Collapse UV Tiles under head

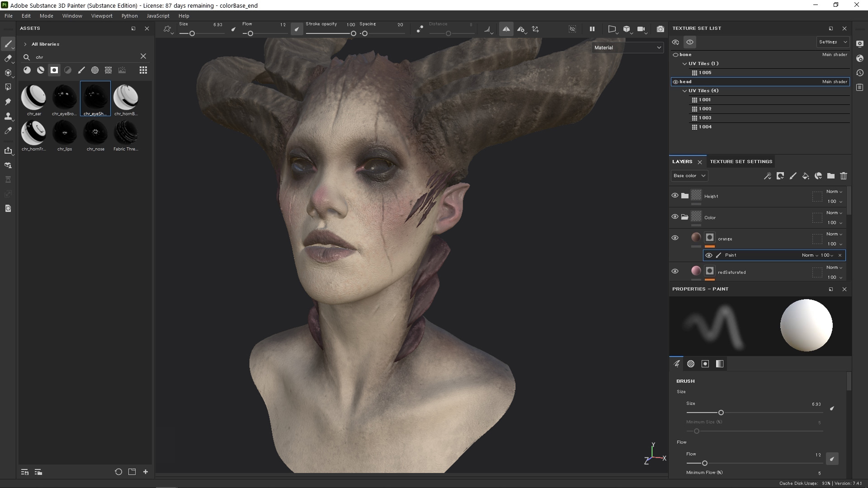[x=685, y=90]
